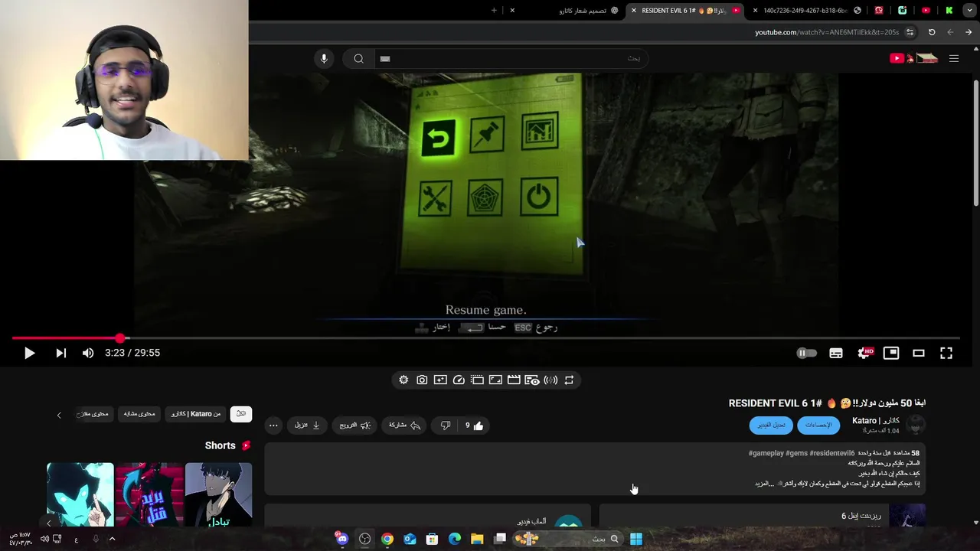Image resolution: width=980 pixels, height=551 pixels.
Task: Focus the YouTube search field
Action: (511, 59)
